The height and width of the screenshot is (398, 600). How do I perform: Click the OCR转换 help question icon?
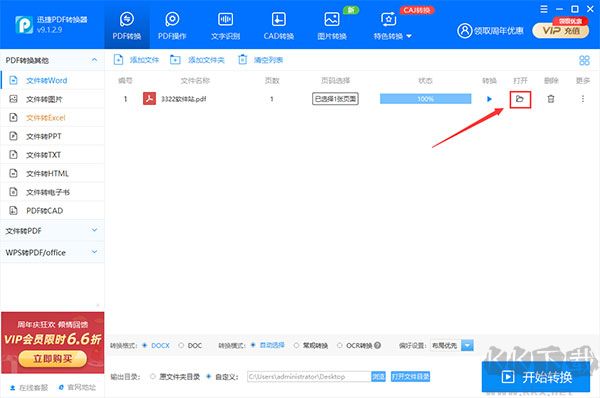click(377, 345)
